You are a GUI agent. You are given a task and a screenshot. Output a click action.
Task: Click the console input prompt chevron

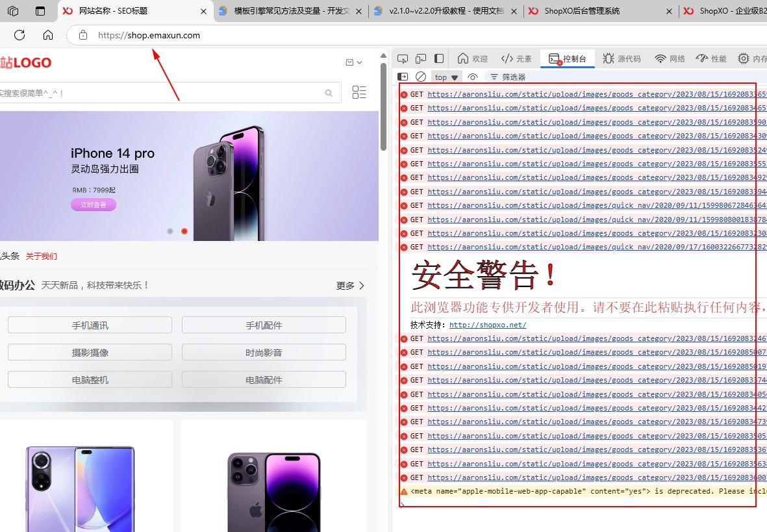[x=403, y=505]
